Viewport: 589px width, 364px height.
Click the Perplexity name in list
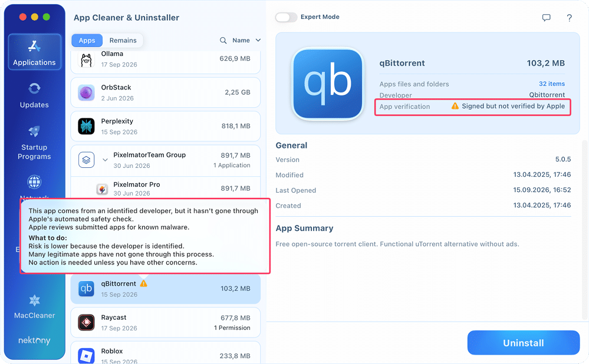pos(117,121)
